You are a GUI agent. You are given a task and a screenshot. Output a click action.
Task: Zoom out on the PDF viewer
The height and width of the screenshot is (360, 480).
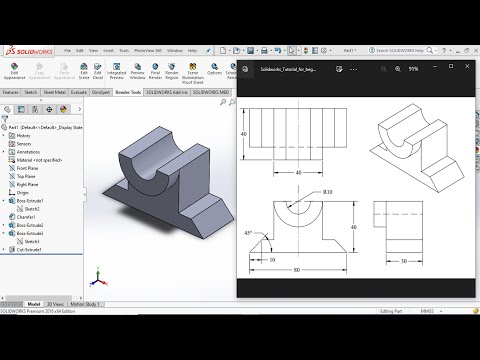pos(384,69)
